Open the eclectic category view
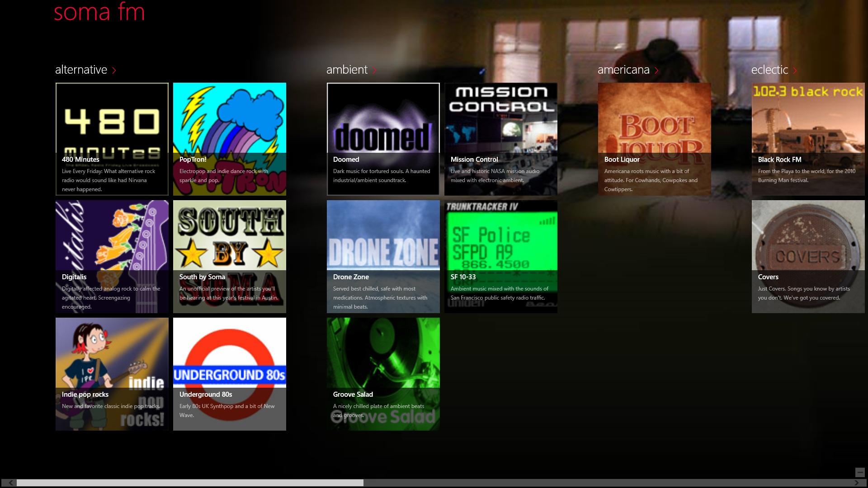 click(x=795, y=70)
